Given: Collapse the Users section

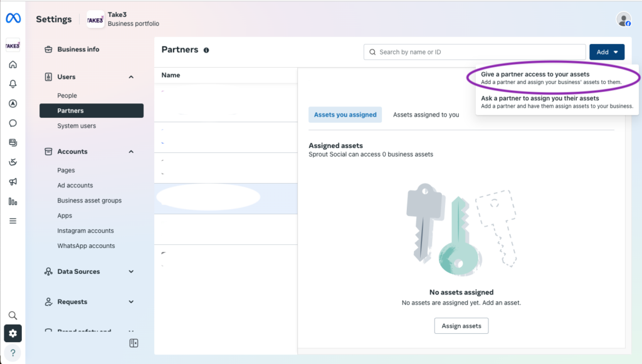Looking at the screenshot, I should click(131, 77).
